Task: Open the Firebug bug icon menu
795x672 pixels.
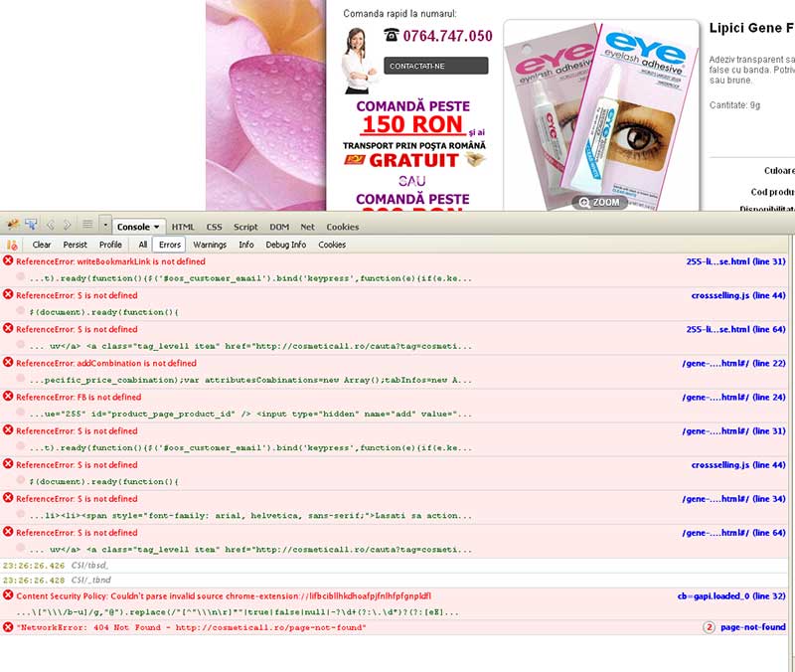Action: (x=13, y=225)
